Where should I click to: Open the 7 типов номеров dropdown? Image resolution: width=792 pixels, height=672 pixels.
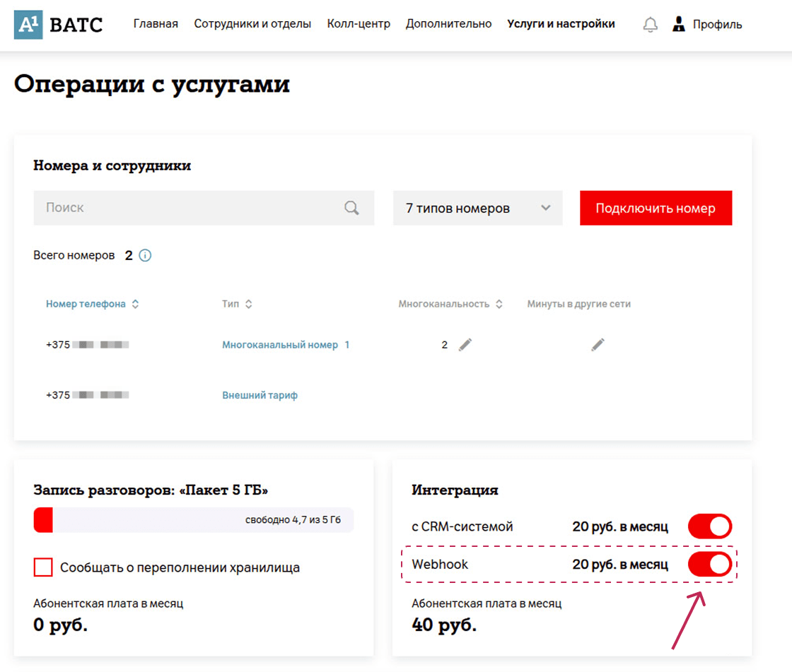click(x=477, y=208)
